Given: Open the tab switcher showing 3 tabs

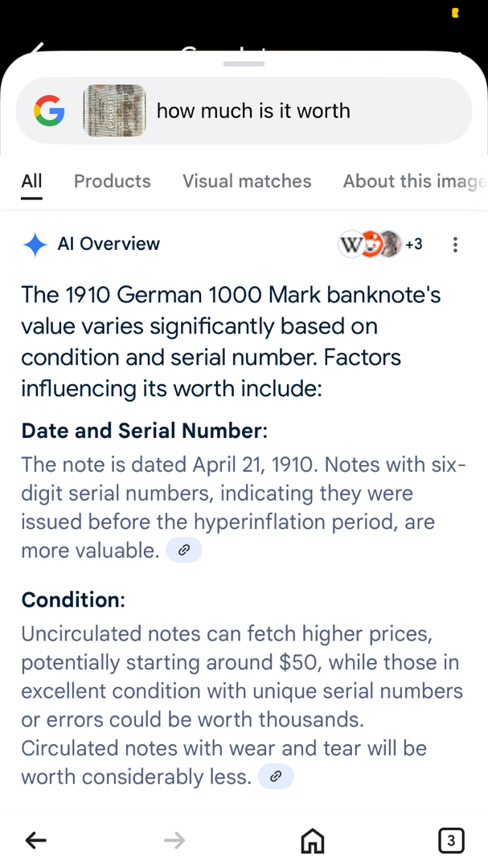Looking at the screenshot, I should pyautogui.click(x=451, y=841).
